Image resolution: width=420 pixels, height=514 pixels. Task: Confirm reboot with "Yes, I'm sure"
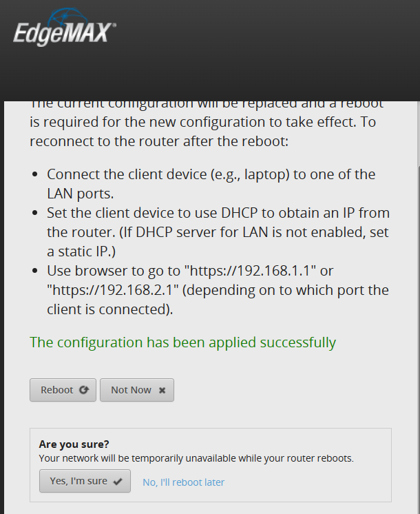(x=85, y=482)
